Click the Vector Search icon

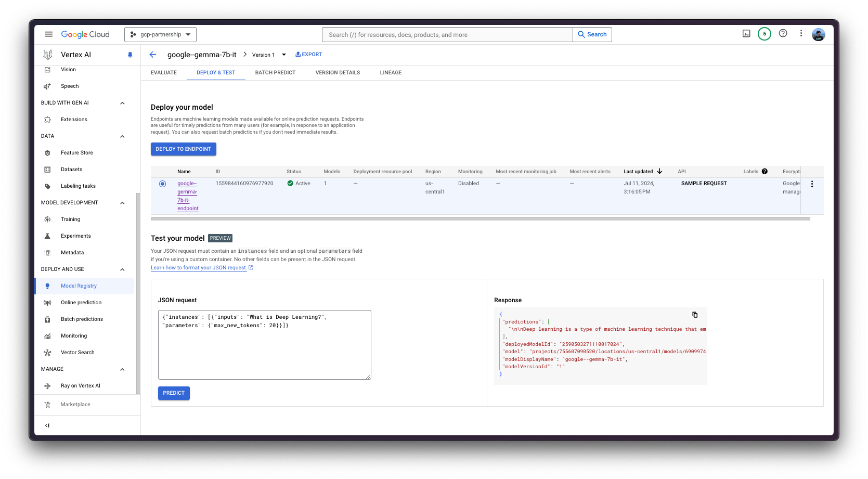pyautogui.click(x=47, y=353)
